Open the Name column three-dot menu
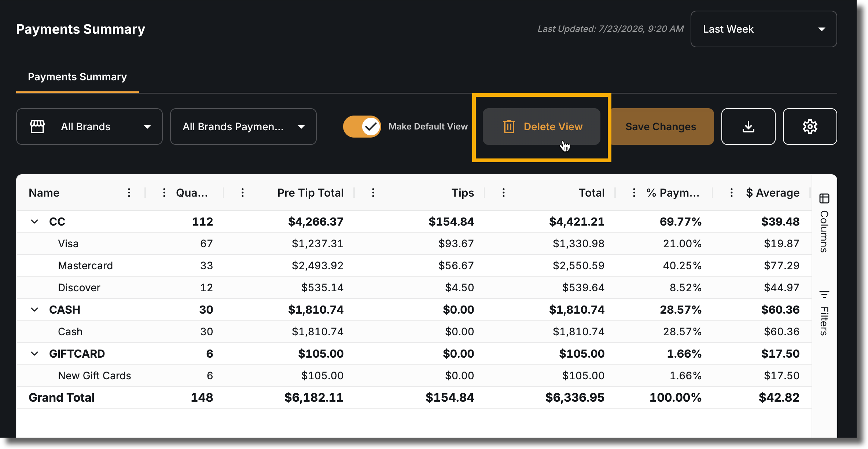868x449 pixels. [x=129, y=193]
